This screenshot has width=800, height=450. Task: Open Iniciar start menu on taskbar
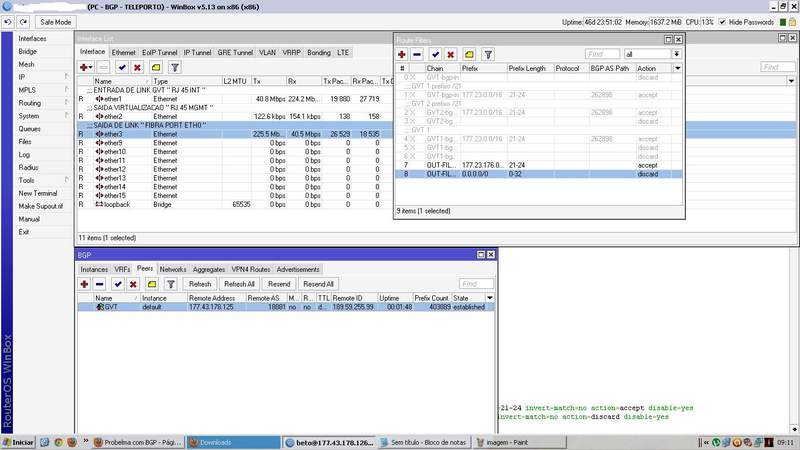coord(19,442)
